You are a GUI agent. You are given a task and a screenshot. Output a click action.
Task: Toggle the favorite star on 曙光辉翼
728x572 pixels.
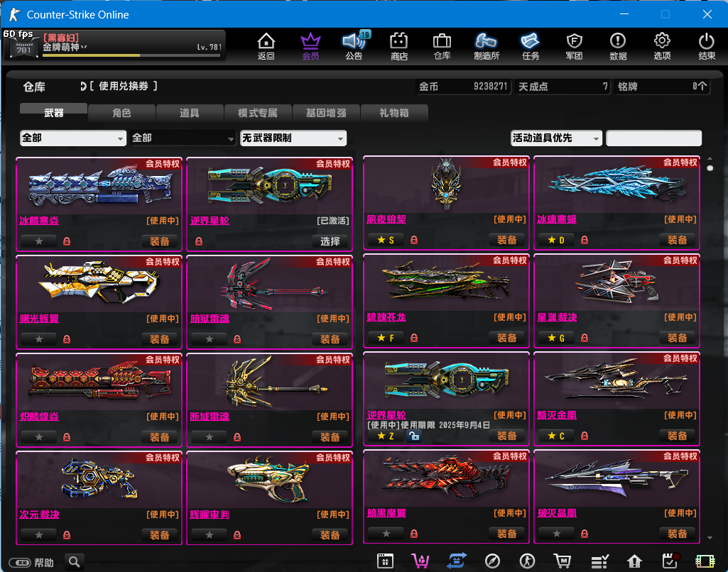39,339
